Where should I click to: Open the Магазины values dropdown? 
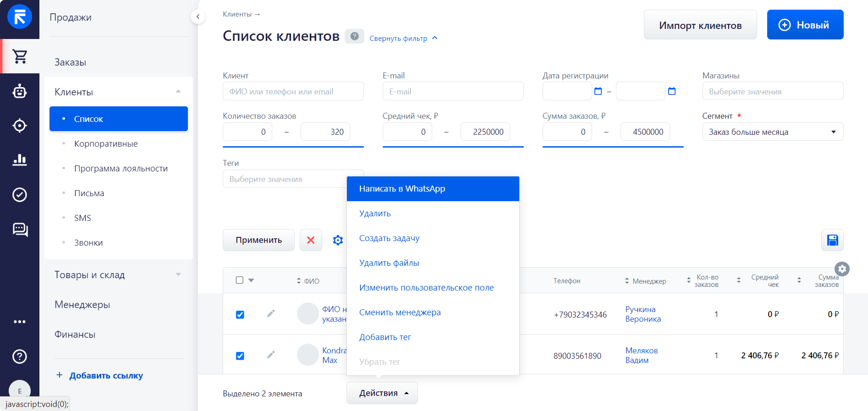773,91
